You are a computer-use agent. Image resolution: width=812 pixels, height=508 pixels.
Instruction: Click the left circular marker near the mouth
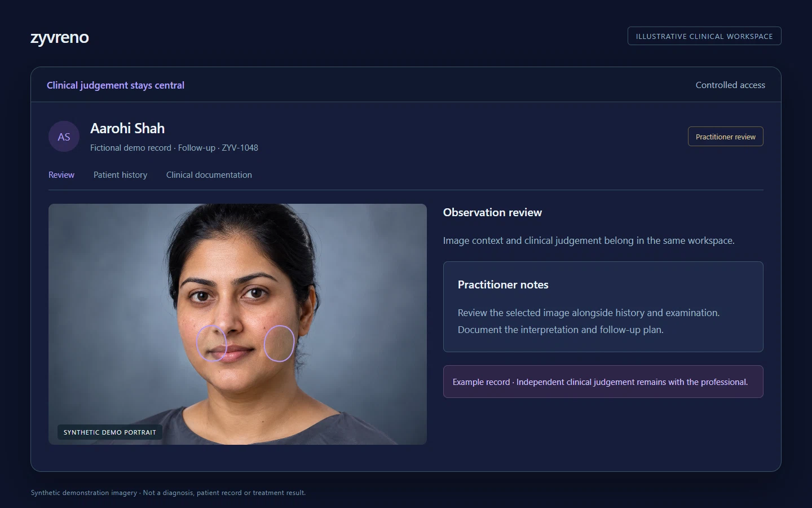tap(211, 343)
